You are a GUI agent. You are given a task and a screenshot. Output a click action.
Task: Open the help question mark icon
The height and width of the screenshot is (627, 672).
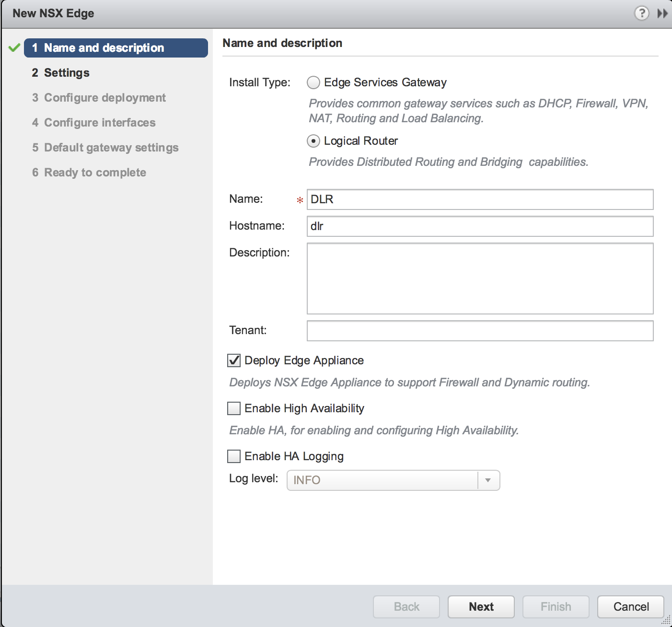tap(642, 13)
